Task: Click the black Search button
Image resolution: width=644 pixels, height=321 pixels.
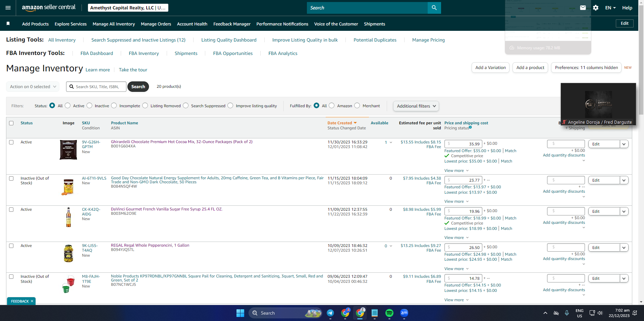Action: coord(138,86)
